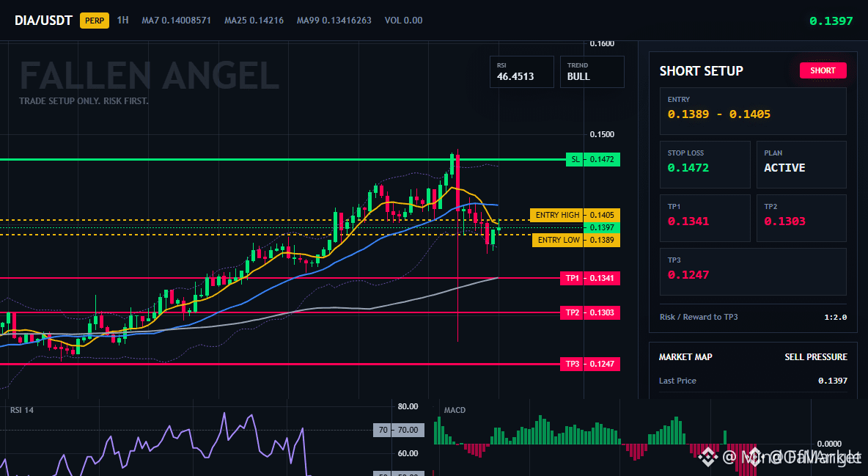Click the MA25 0.14216 indicator

pyautogui.click(x=254, y=21)
